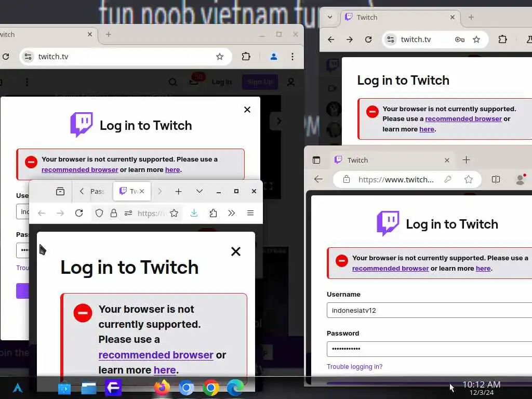Open new tab in top-right Chrome window
Screen dimensions: 532x399
point(471,17)
